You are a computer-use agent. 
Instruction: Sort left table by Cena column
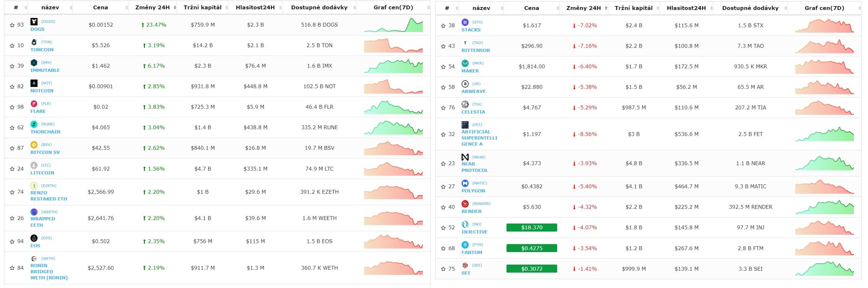(x=101, y=7)
